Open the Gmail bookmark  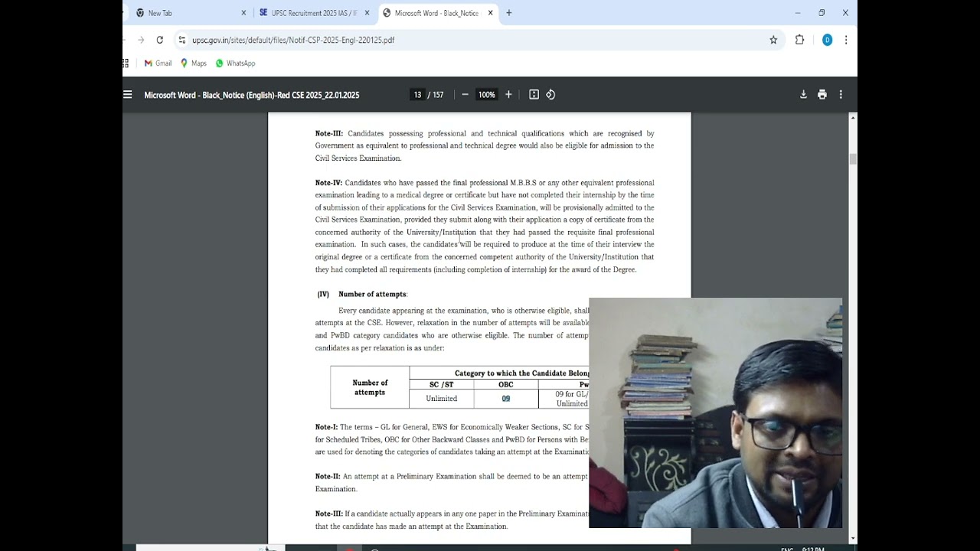[x=158, y=64]
